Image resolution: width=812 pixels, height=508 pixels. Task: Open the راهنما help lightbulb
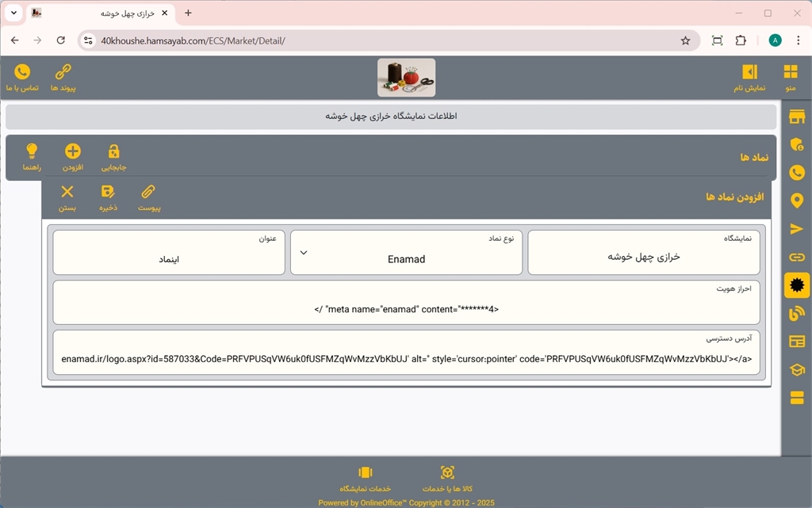(x=32, y=156)
